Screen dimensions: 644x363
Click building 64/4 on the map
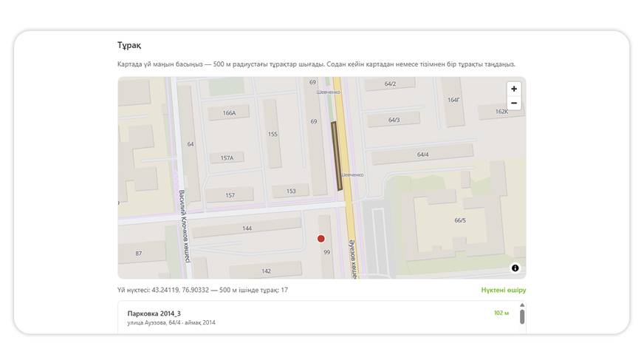point(422,155)
